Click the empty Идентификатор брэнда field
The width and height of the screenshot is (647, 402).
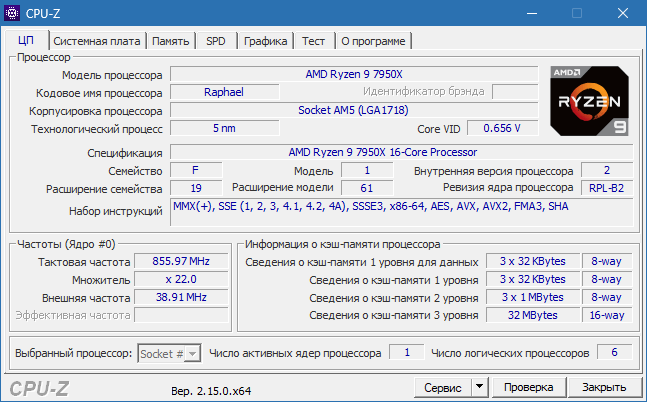pyautogui.click(x=515, y=92)
